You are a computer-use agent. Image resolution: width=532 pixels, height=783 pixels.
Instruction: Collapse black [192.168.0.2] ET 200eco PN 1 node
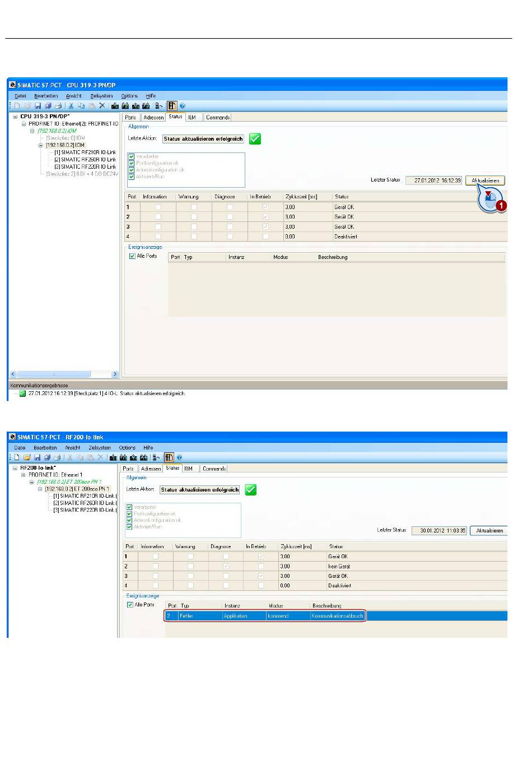[x=40, y=489]
